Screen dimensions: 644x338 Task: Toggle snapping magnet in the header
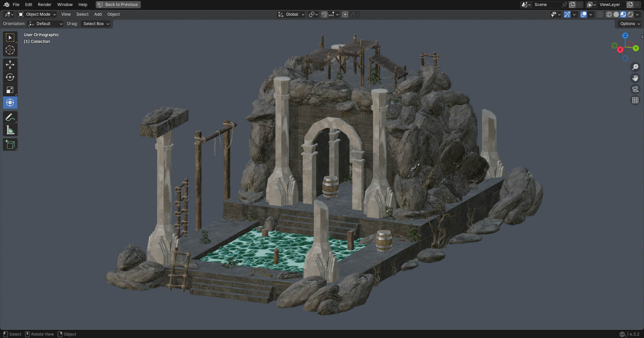324,14
